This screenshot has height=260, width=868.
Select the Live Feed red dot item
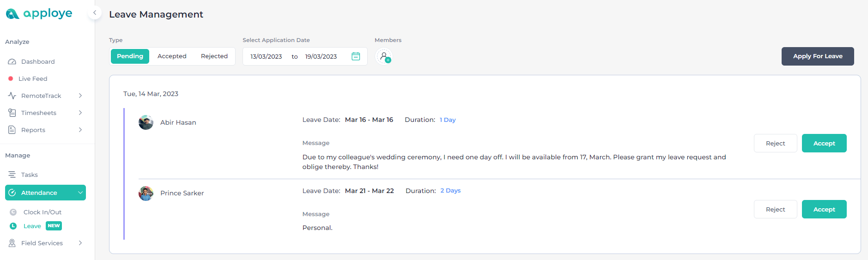pos(11,79)
